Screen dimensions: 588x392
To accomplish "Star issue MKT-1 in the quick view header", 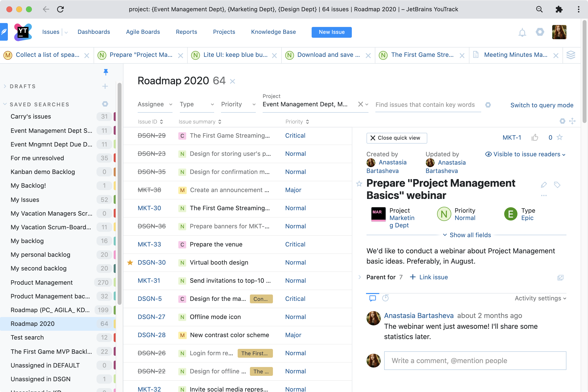I will pos(560,137).
